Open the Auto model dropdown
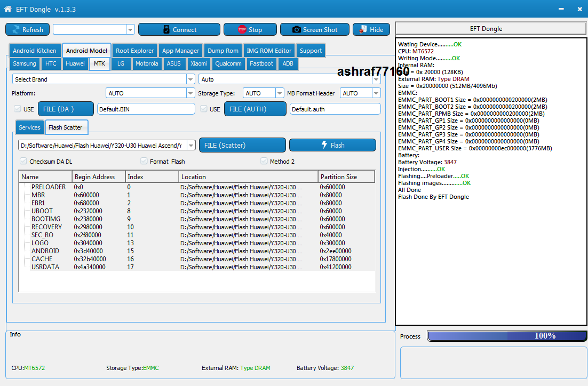 click(376, 79)
